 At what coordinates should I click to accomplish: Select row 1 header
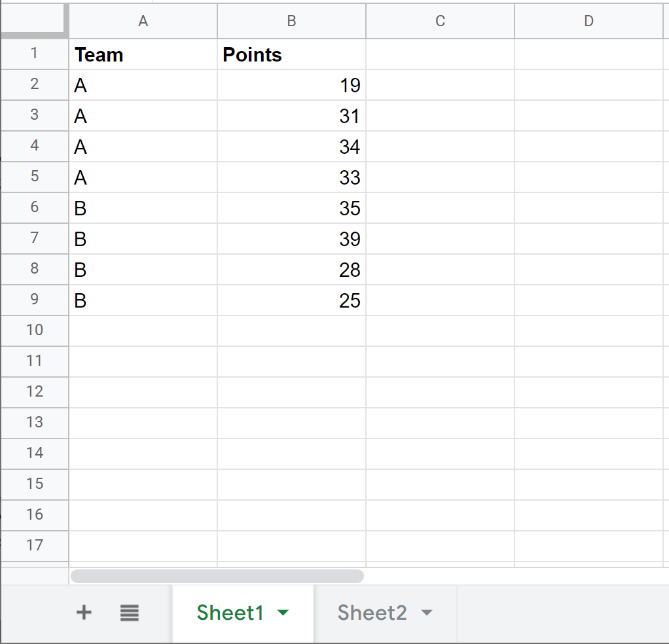34,54
